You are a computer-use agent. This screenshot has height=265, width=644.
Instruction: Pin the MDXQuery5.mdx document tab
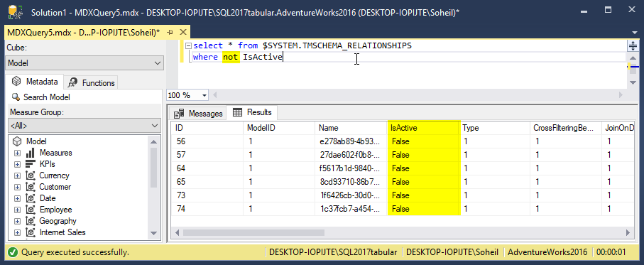(x=170, y=32)
